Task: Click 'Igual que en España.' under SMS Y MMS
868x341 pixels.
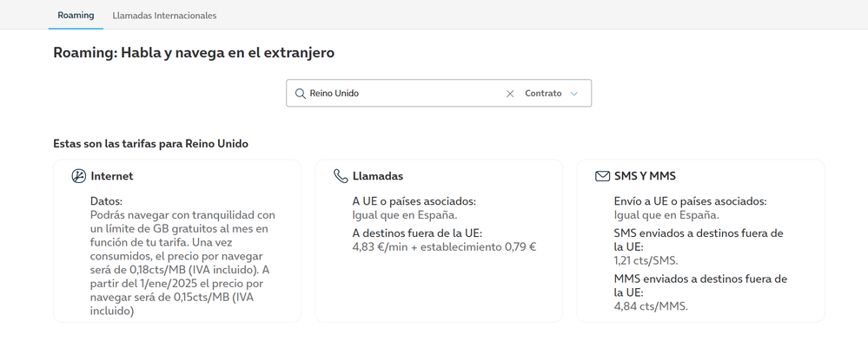Action: pos(666,215)
